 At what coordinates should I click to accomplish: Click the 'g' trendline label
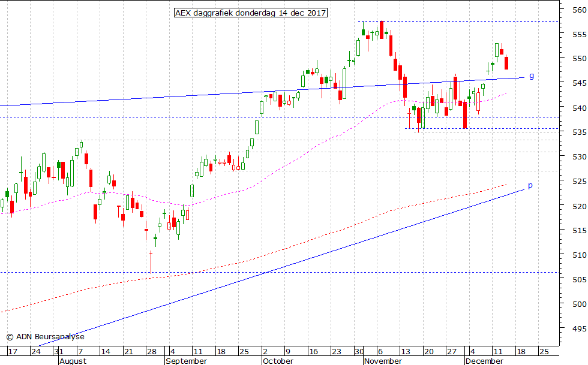[532, 76]
